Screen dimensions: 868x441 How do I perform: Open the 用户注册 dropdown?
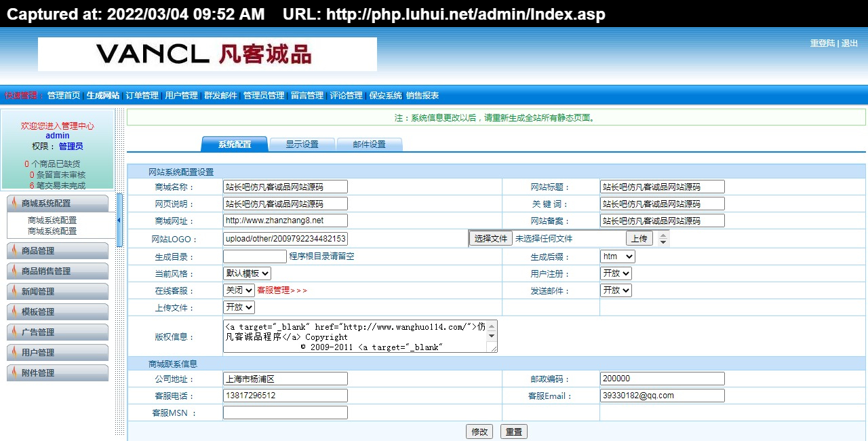point(616,273)
